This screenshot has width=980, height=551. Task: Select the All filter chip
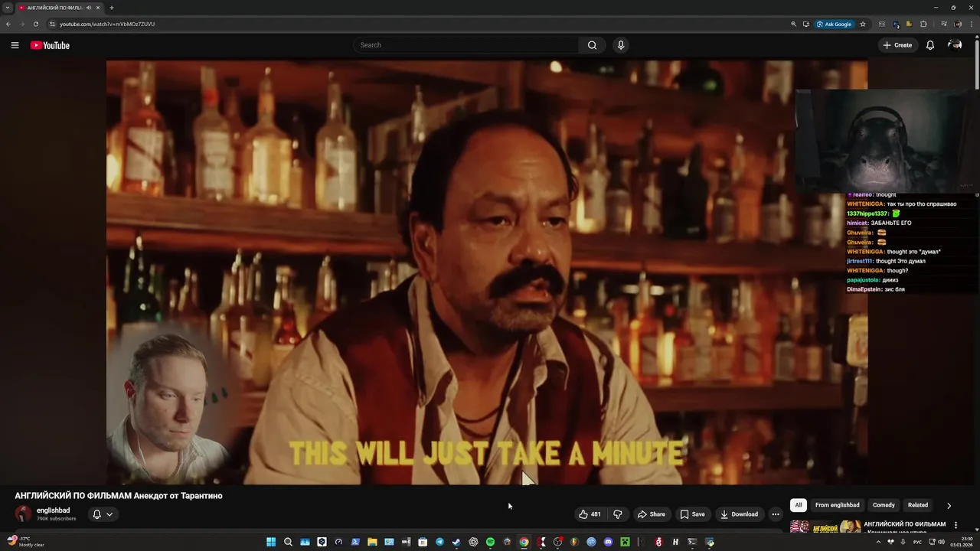(x=799, y=505)
